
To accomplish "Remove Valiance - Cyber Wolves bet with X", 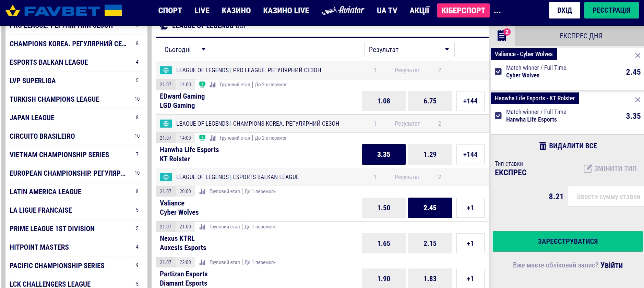I will click(x=637, y=55).
